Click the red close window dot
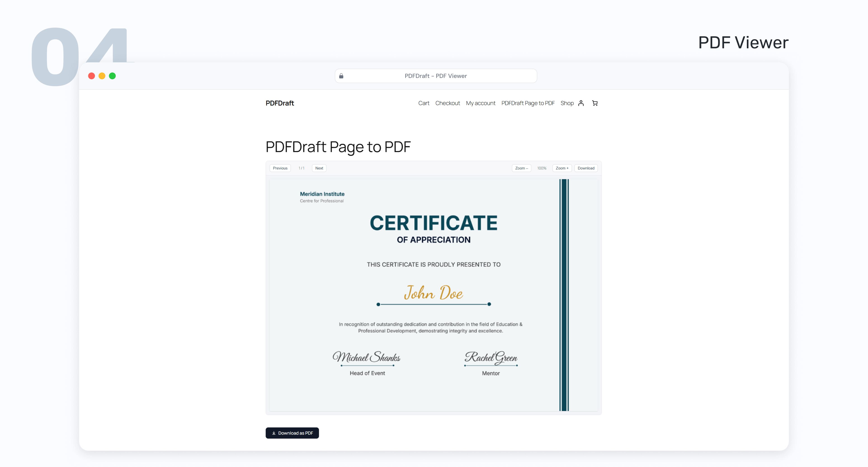The height and width of the screenshot is (467, 868). pos(91,76)
